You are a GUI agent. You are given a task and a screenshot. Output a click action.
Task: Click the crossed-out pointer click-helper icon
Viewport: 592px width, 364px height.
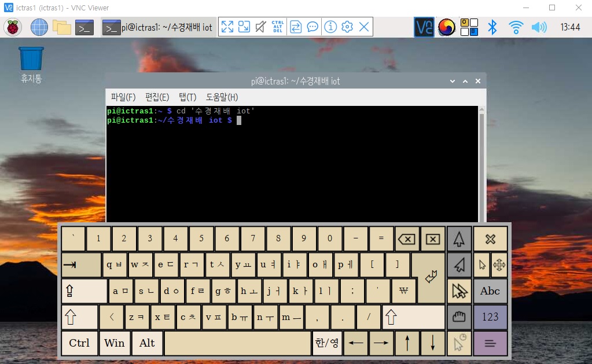point(459,291)
